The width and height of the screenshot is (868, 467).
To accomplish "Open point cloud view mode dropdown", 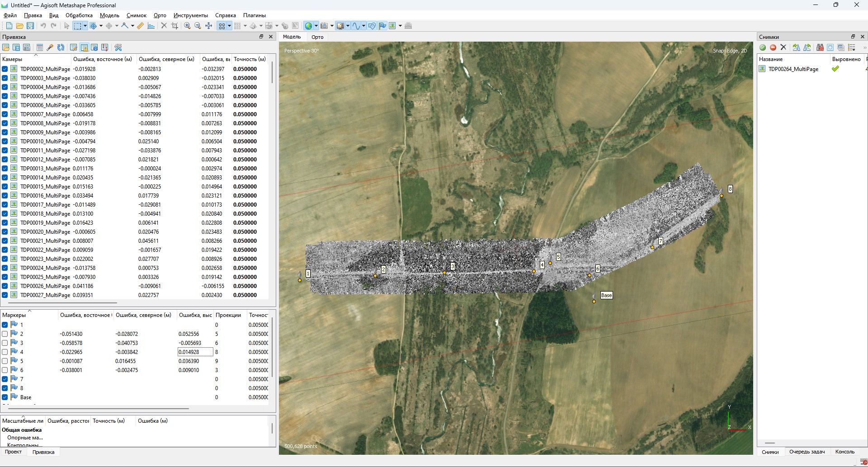I will click(x=229, y=26).
